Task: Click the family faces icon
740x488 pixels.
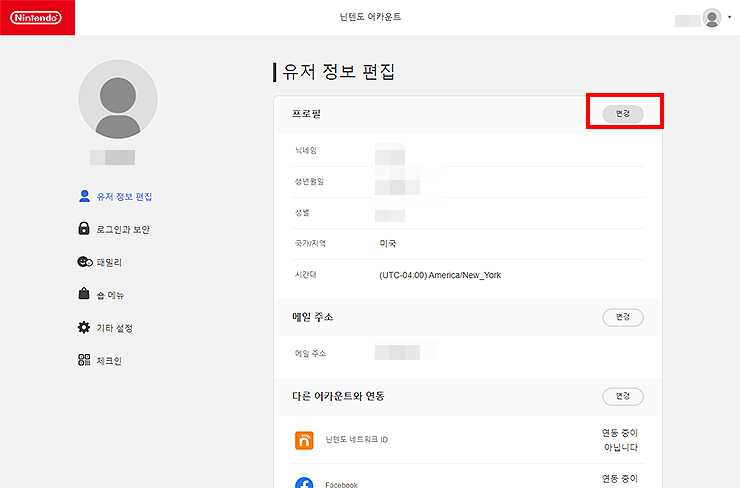Action: [85, 261]
